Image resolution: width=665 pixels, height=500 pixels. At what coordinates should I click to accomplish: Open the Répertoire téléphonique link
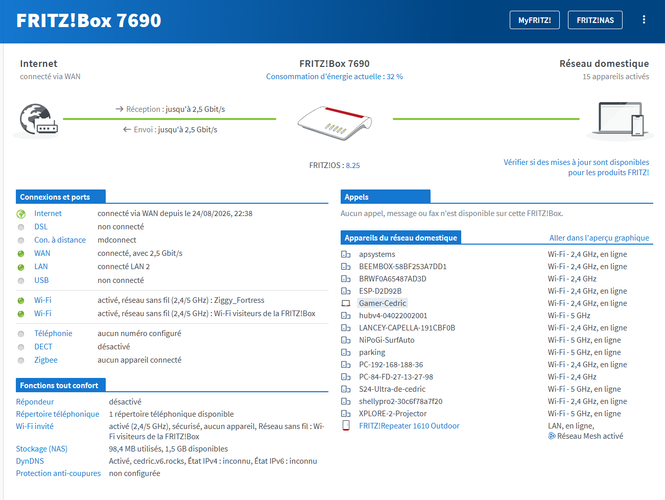pyautogui.click(x=57, y=414)
